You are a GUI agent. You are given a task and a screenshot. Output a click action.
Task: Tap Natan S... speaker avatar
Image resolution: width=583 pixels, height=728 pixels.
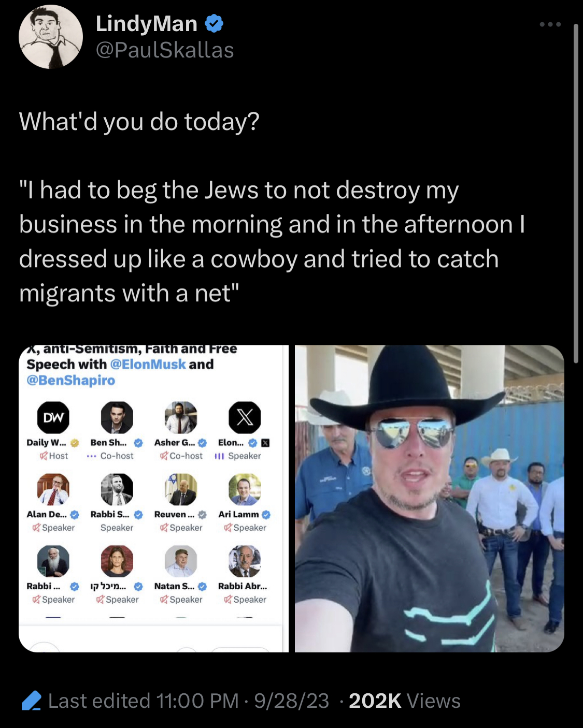coord(181,561)
